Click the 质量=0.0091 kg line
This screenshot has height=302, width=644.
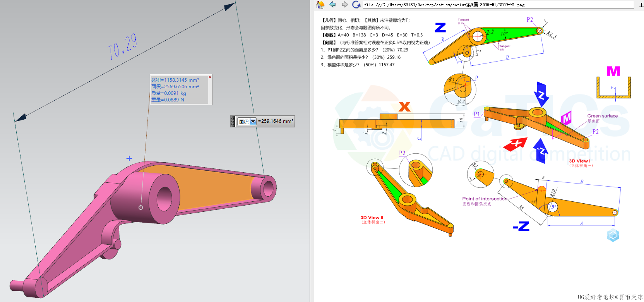coord(169,93)
